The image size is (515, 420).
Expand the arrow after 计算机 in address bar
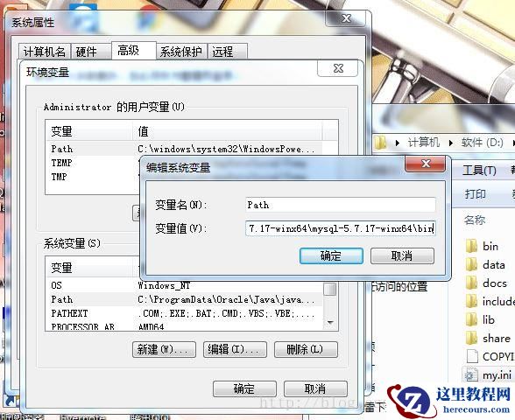click(x=450, y=143)
